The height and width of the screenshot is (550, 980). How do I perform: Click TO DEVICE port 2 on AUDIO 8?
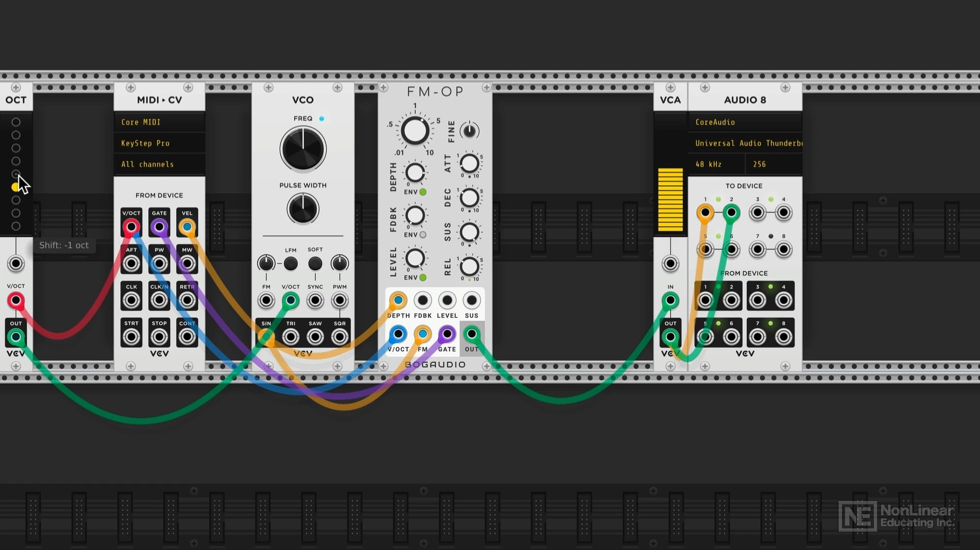(x=731, y=212)
